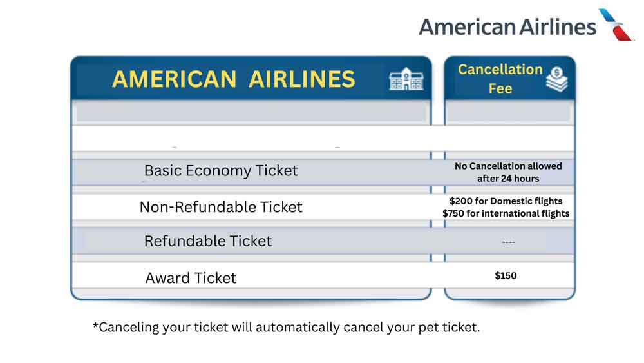
Task: Click the $200 for Domestic flights fee
Action: pos(506,201)
